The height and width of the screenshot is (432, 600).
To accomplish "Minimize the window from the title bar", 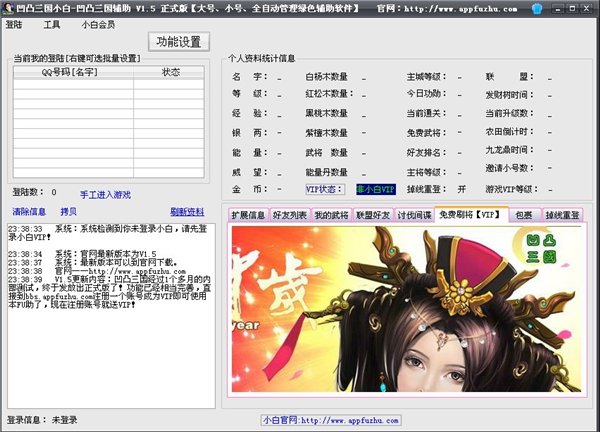I will [558, 8].
